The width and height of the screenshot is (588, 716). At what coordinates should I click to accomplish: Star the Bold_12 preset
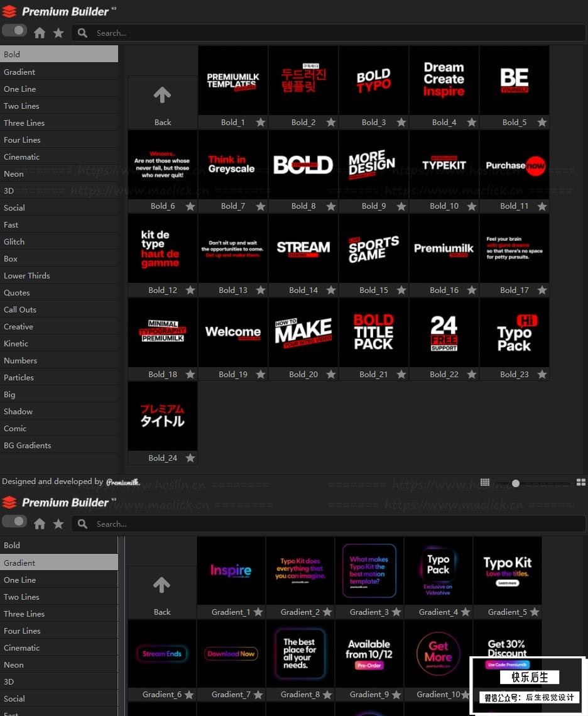coord(190,290)
